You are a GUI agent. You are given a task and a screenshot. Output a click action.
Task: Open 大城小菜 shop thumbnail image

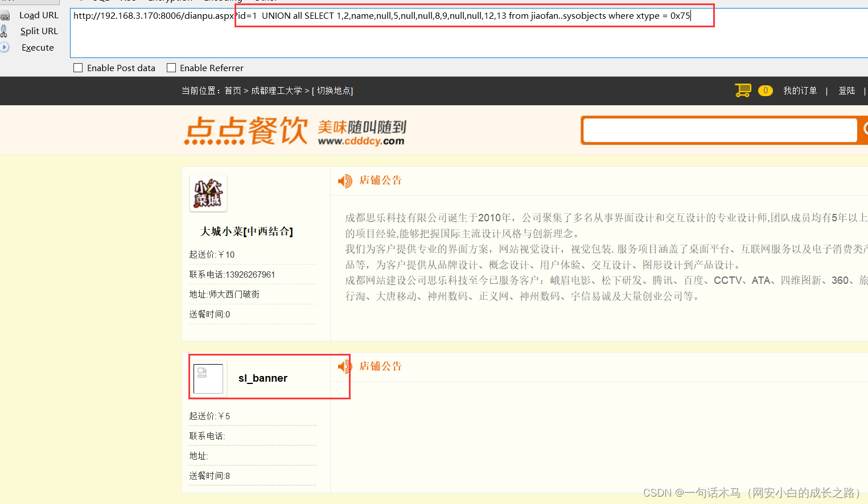(x=208, y=193)
